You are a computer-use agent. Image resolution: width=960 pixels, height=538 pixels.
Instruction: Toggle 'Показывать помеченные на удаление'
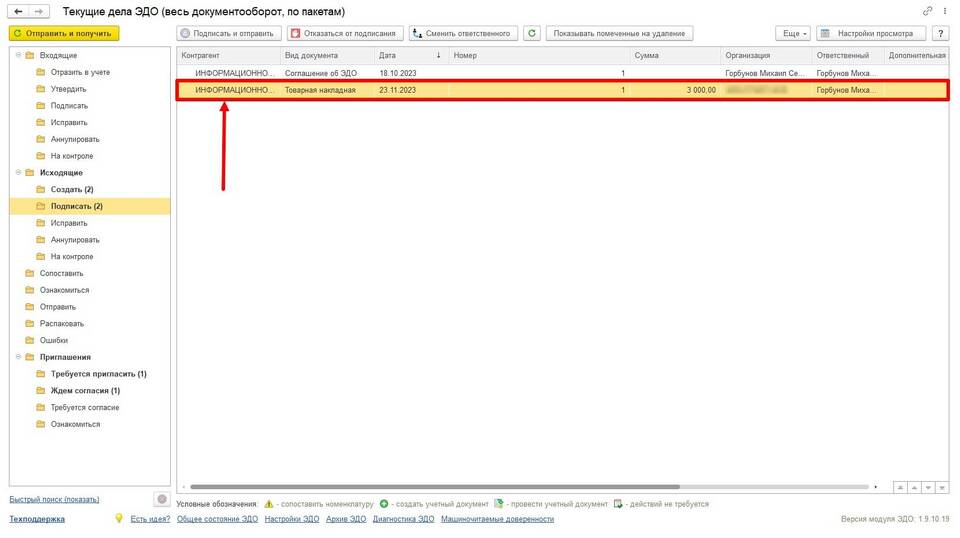(x=619, y=33)
